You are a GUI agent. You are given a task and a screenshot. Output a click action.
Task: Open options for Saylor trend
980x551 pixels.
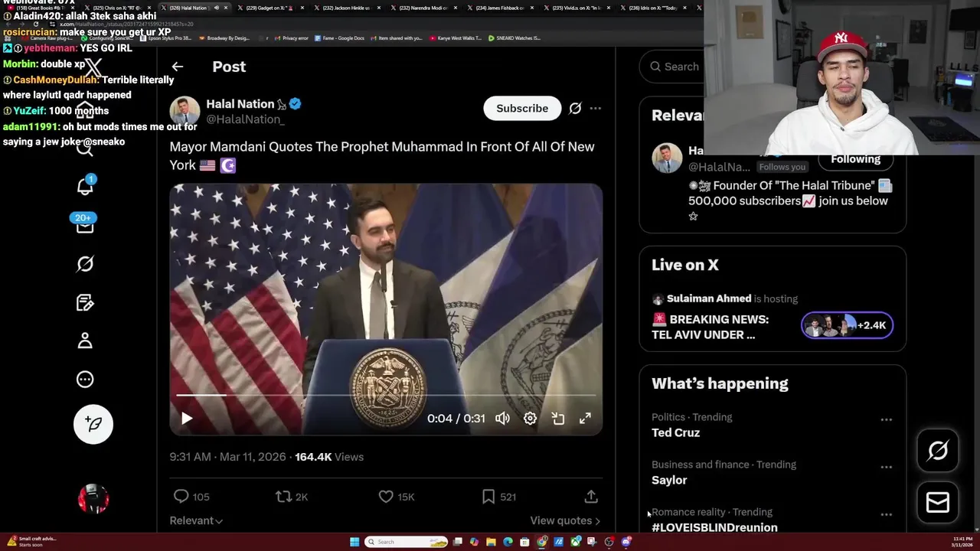[x=886, y=467]
